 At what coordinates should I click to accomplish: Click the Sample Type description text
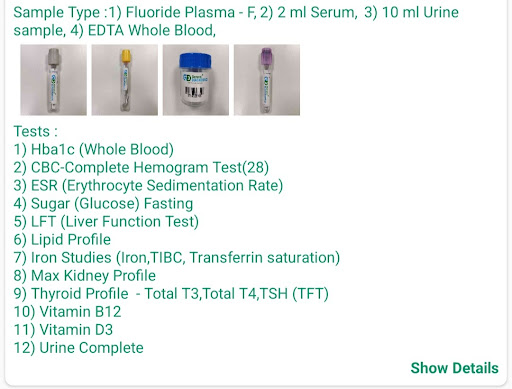tap(236, 21)
